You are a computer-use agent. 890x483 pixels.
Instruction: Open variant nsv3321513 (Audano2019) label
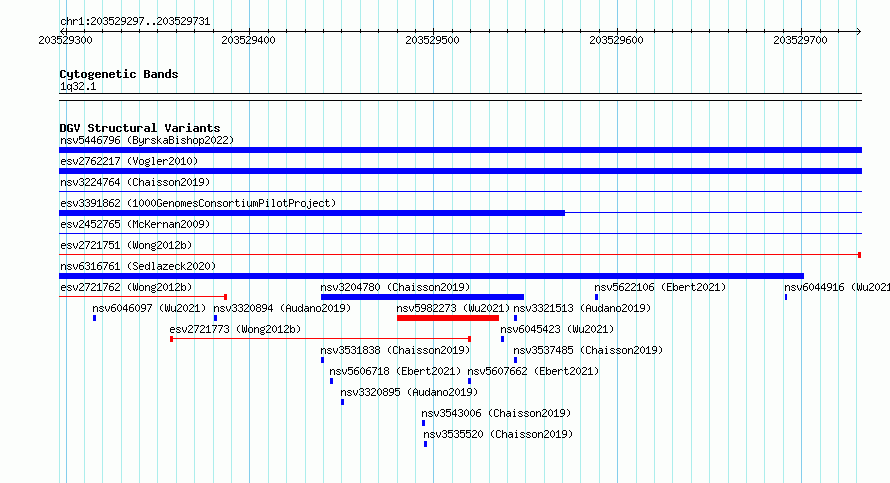(582, 308)
